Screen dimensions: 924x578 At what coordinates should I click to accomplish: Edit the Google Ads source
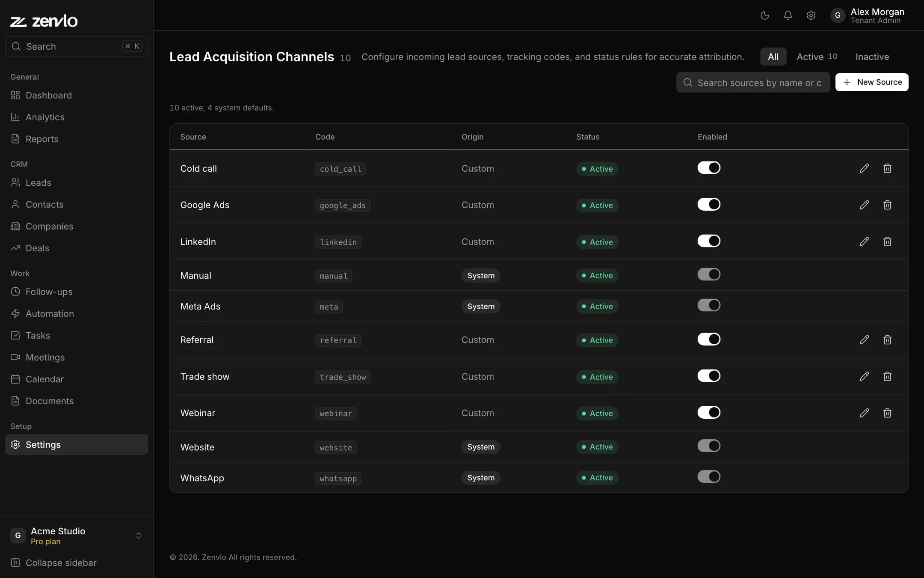tap(864, 205)
